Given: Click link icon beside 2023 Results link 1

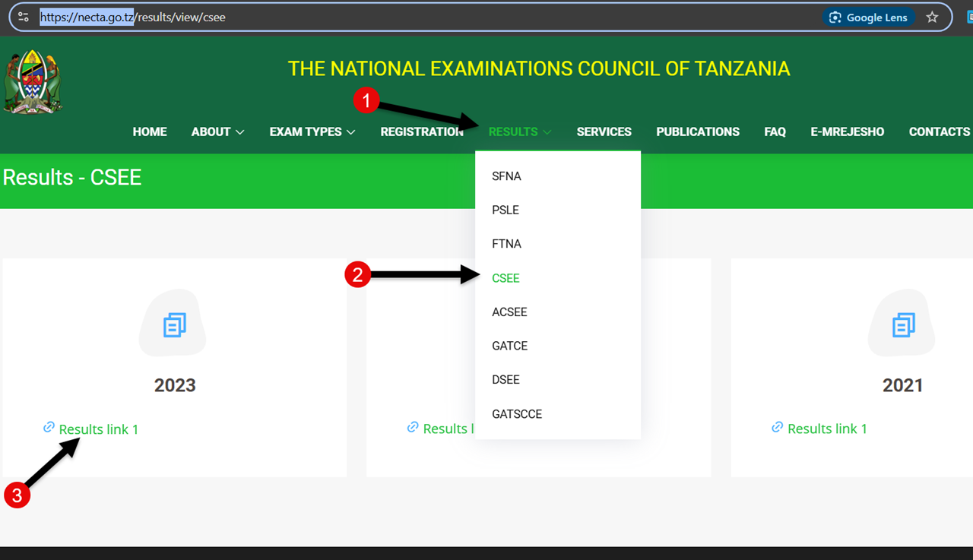Looking at the screenshot, I should click(x=49, y=428).
